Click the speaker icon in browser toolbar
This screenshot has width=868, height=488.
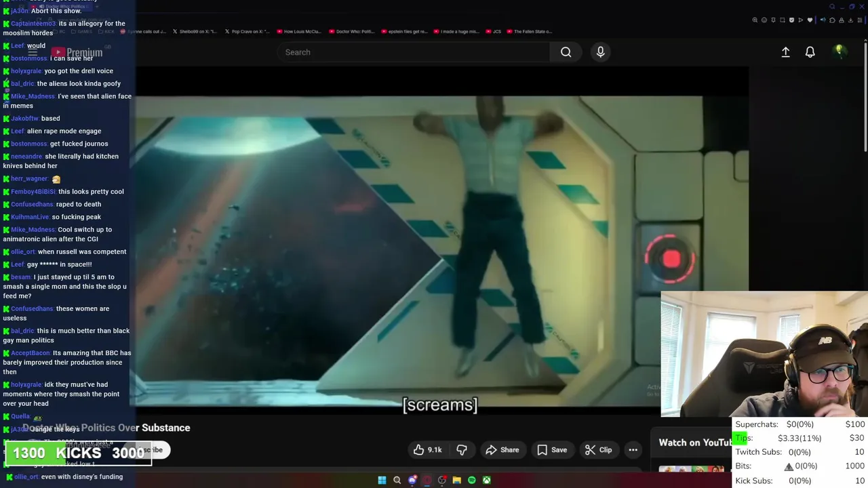823,20
